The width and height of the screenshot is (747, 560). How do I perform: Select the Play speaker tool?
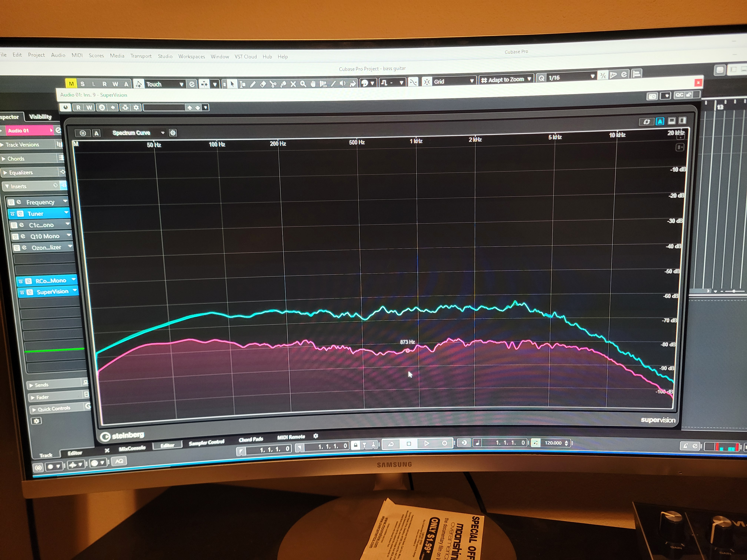[x=343, y=84]
